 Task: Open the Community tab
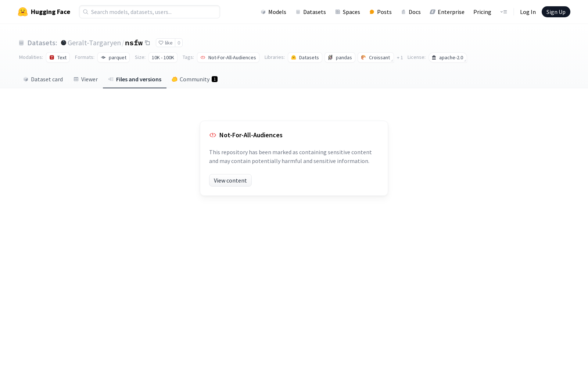click(x=194, y=79)
